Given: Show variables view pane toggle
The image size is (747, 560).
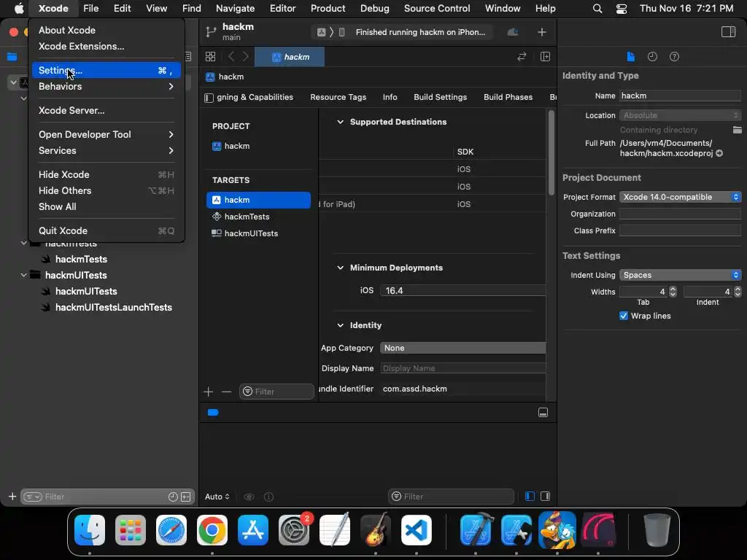Looking at the screenshot, I should pos(530,496).
